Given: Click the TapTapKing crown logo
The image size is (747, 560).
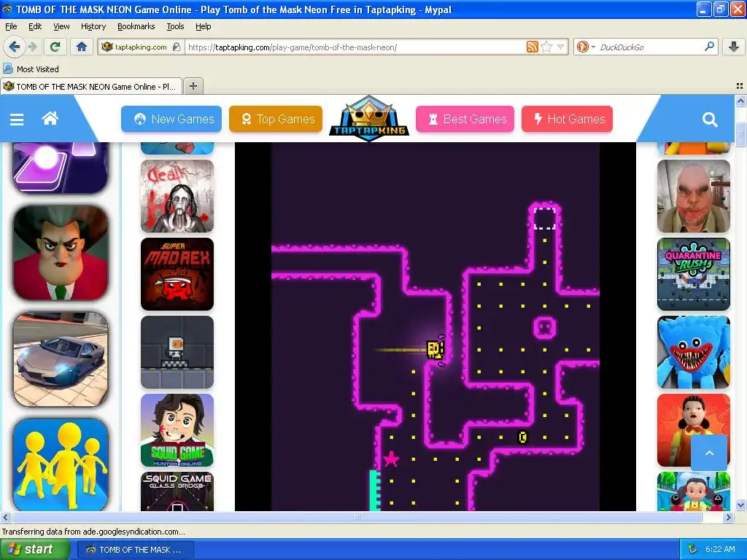Looking at the screenshot, I should pyautogui.click(x=369, y=119).
